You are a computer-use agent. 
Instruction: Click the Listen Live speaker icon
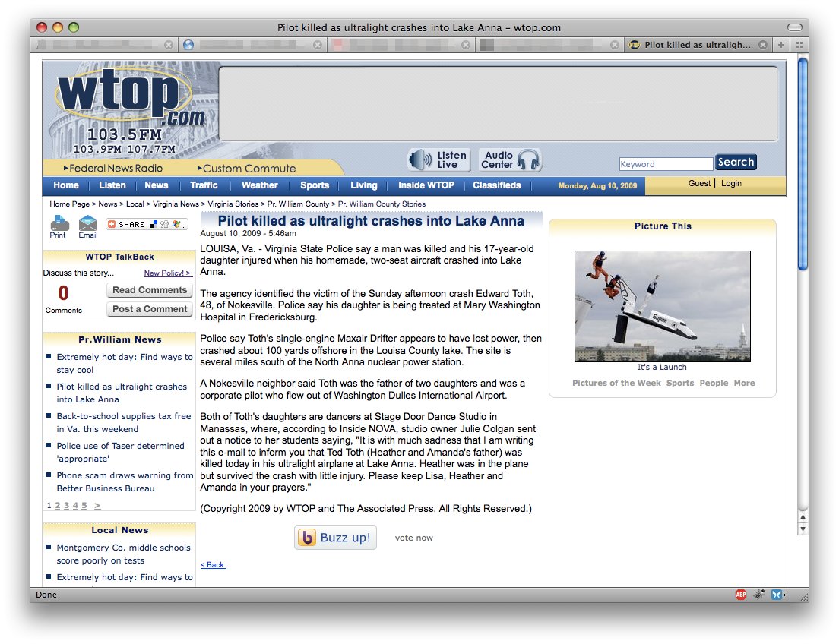pyautogui.click(x=420, y=160)
